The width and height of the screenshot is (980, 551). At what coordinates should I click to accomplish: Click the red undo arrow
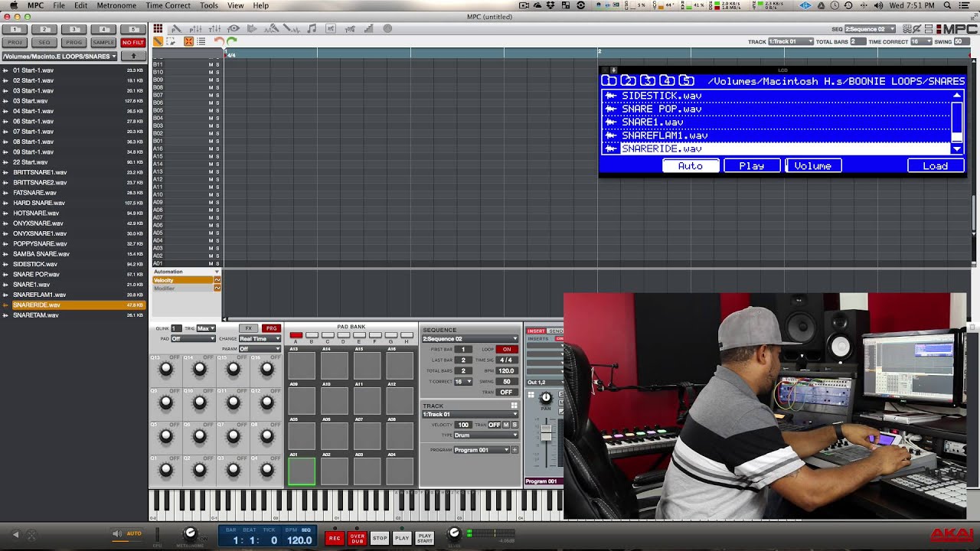(219, 41)
